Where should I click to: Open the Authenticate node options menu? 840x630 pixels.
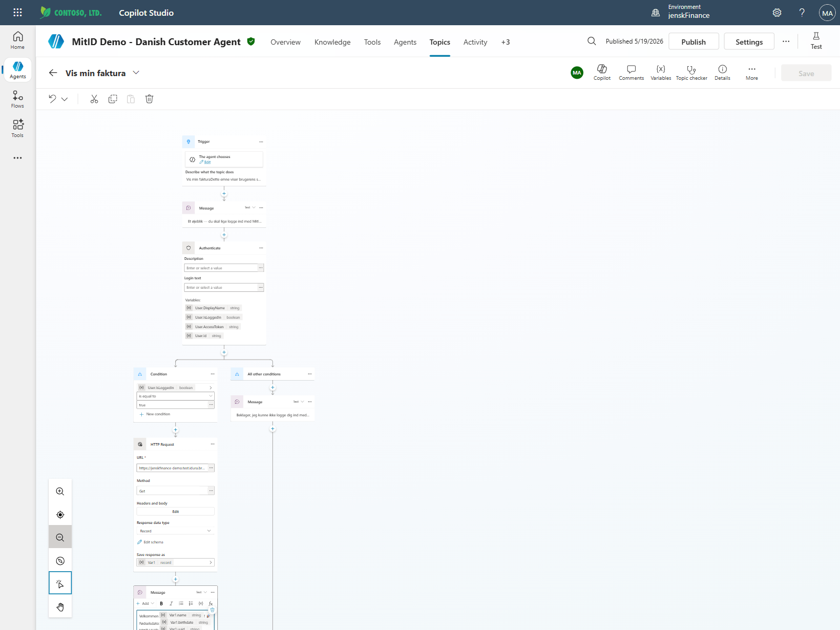(261, 248)
